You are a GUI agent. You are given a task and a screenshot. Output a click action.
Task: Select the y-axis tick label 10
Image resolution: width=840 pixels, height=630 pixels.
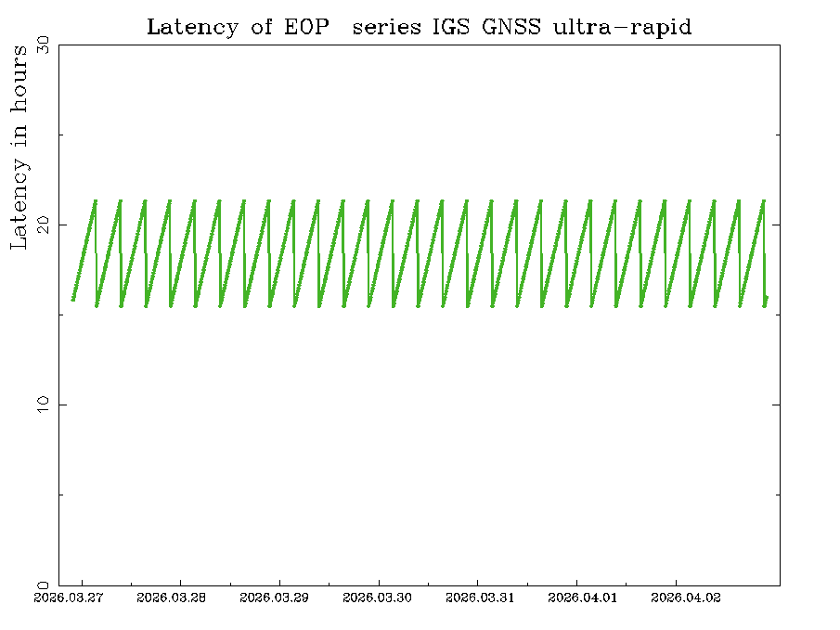click(x=42, y=405)
